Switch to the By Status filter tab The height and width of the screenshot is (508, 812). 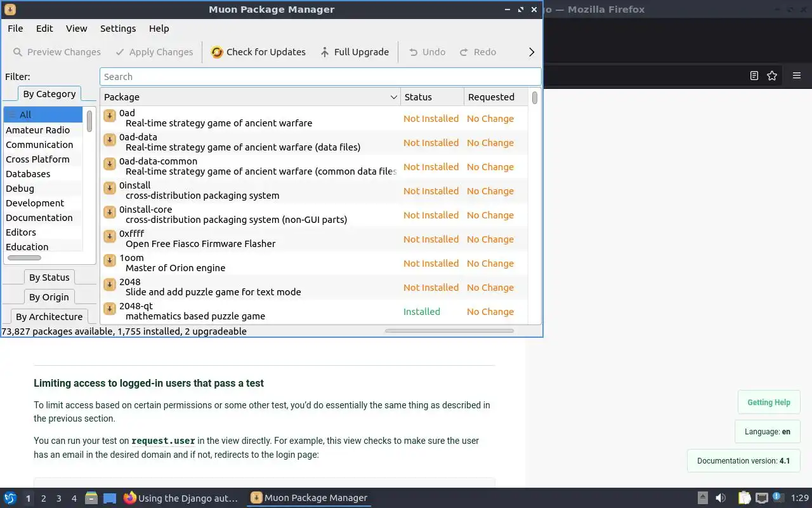(49, 277)
